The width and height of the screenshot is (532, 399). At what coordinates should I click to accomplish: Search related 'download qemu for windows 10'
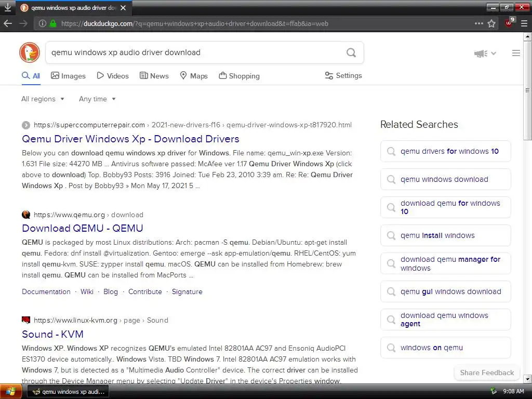click(x=445, y=207)
